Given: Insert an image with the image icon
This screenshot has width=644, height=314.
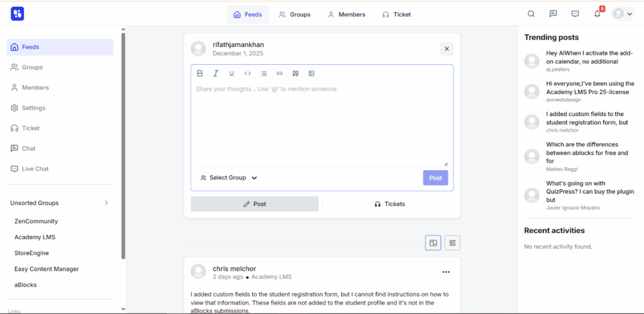Looking at the screenshot, I should point(311,73).
